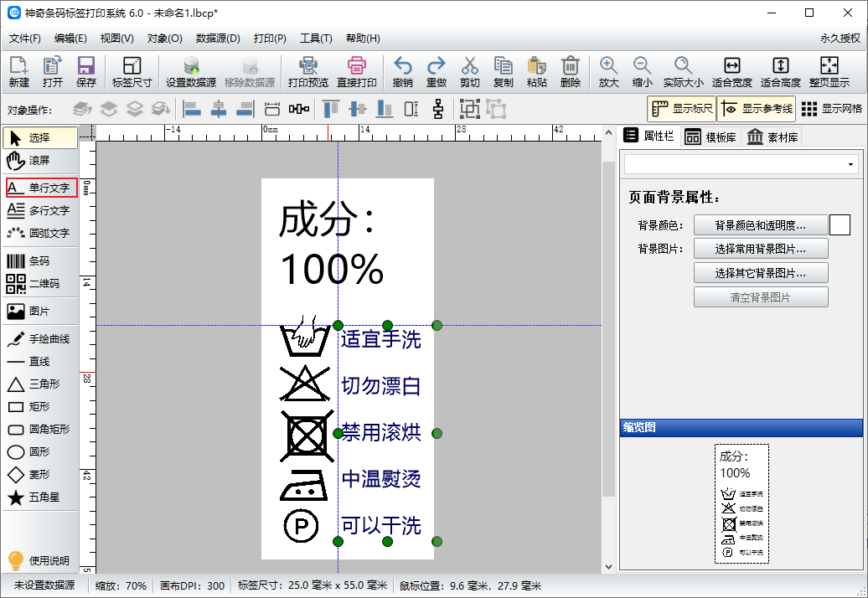Screen dimensions: 868x598
Task: Click the white background color swatch
Action: 840,224
